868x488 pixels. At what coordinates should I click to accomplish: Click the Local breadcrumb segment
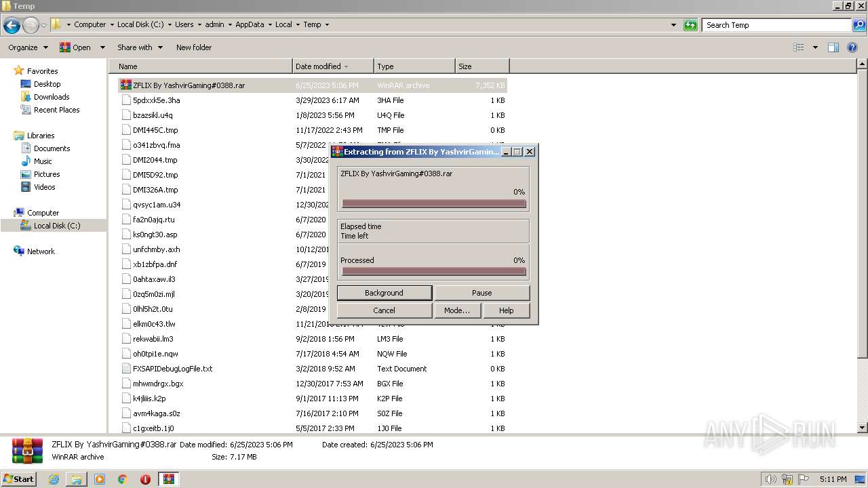click(283, 24)
